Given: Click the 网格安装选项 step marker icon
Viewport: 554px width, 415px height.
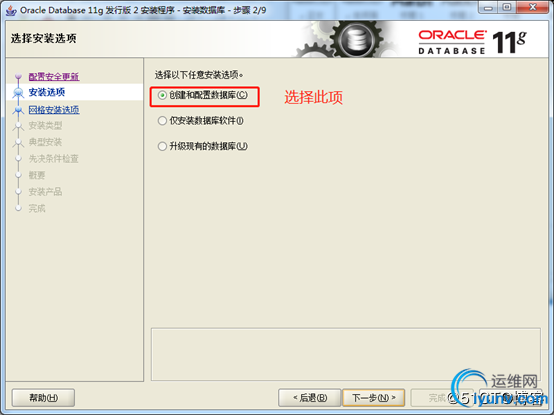Looking at the screenshot, I should 18,110.
